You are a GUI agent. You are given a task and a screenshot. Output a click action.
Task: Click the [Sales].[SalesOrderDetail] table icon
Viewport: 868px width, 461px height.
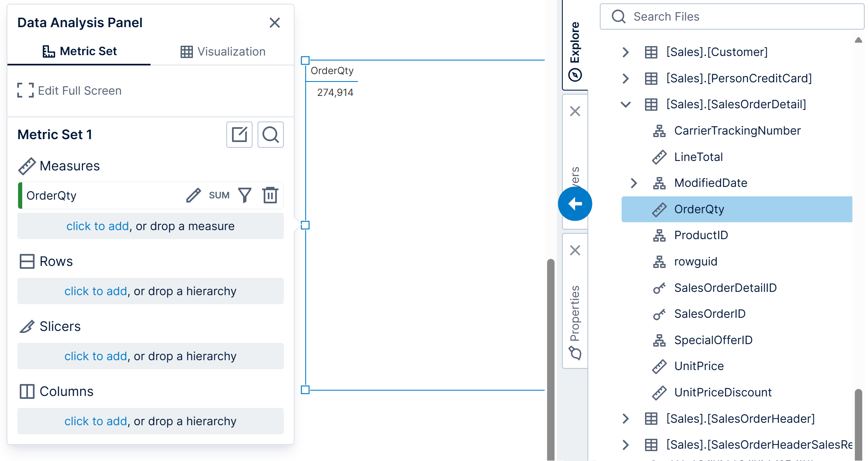click(x=651, y=105)
